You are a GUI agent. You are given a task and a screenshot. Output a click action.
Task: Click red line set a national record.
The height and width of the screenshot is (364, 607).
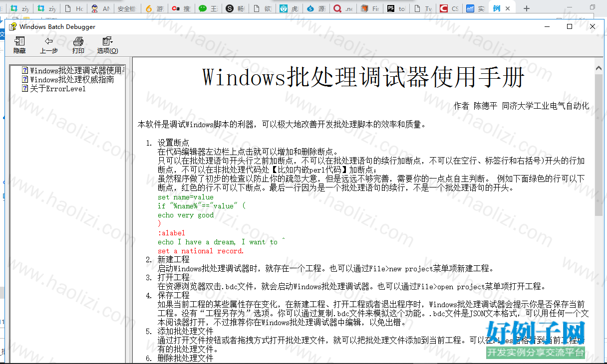coord(201,251)
